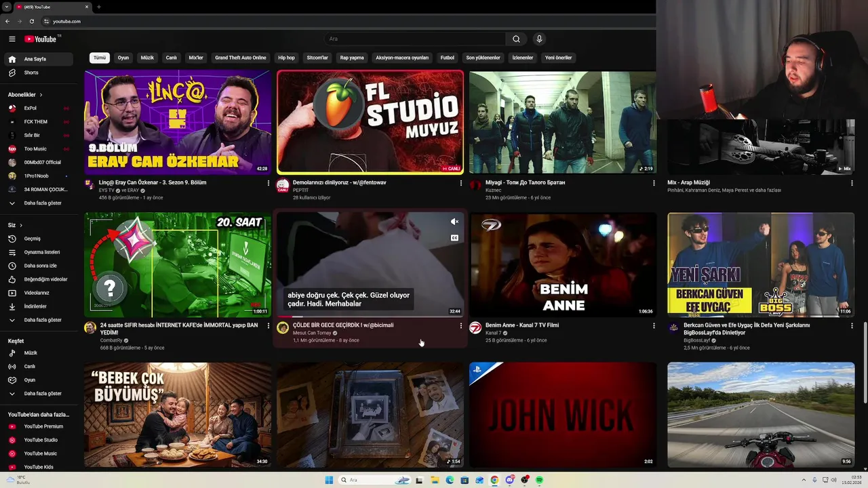Open Daha sonra izle list
Image resolution: width=868 pixels, height=488 pixels.
38,266
